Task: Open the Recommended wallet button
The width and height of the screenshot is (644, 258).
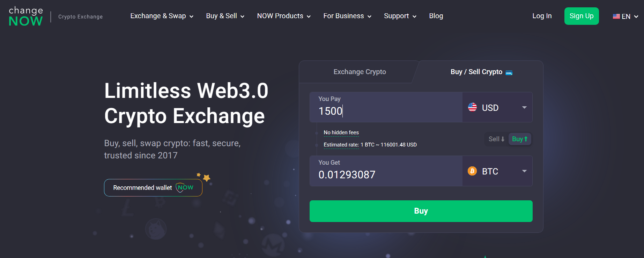Action: [x=153, y=188]
